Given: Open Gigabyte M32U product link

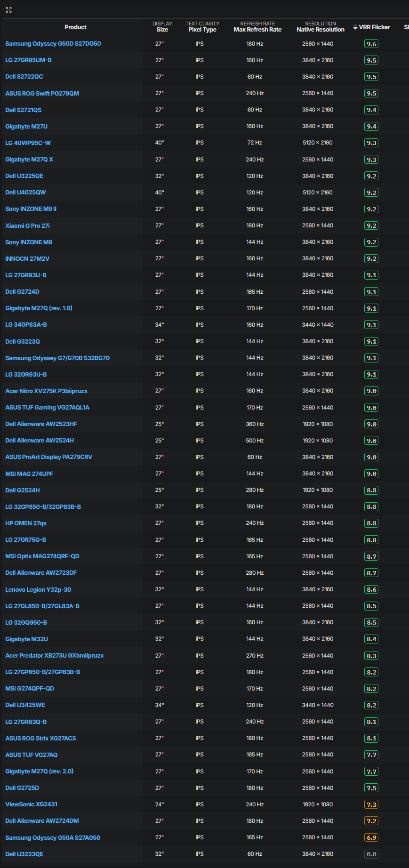Looking at the screenshot, I should tap(27, 639).
